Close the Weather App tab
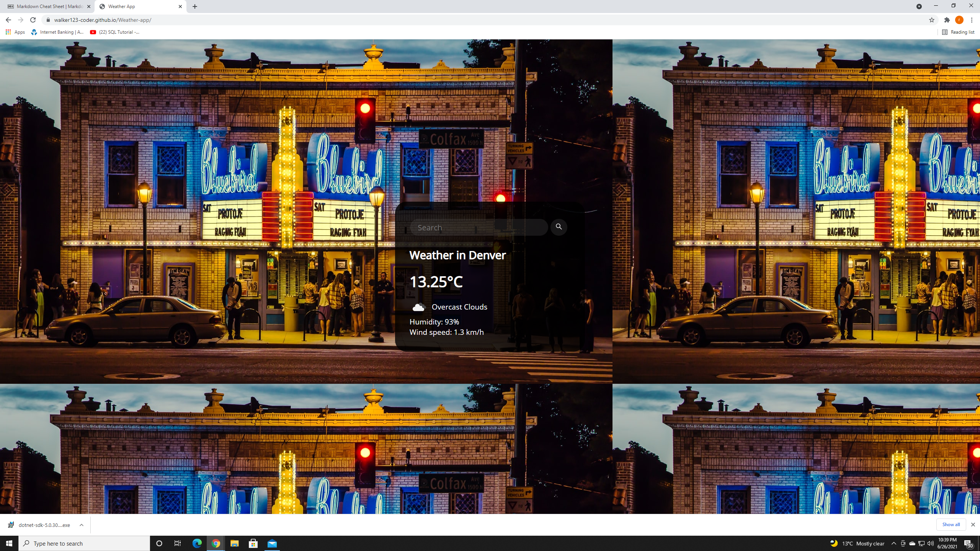Viewport: 980px width, 551px height. (x=180, y=7)
